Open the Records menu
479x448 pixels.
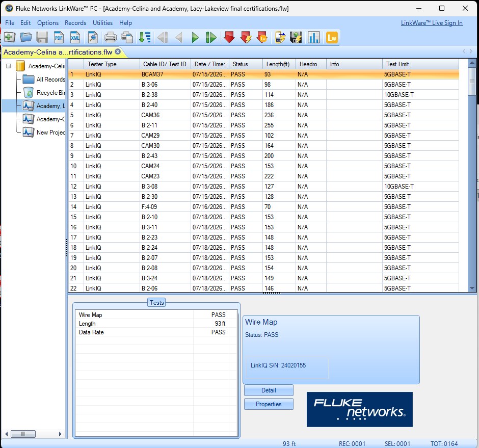click(x=75, y=23)
